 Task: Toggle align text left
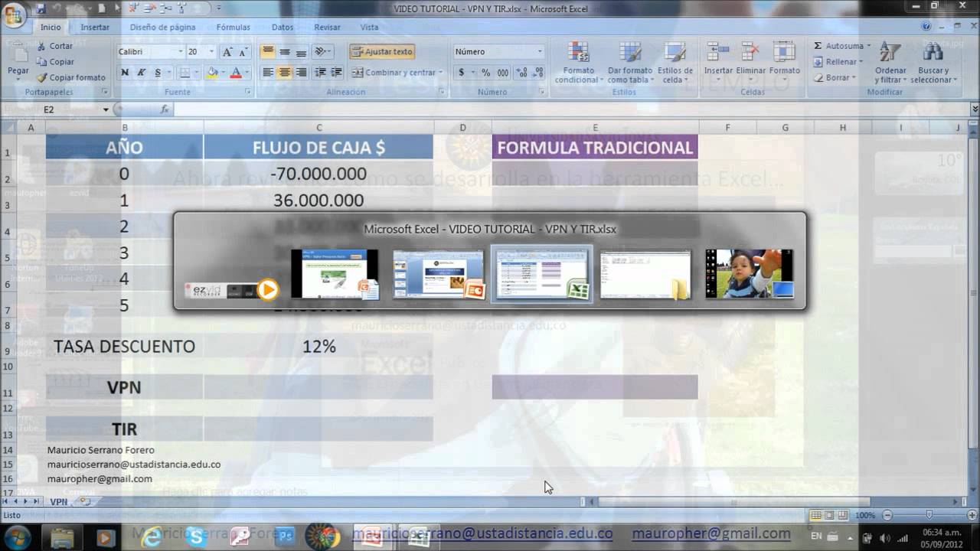268,73
